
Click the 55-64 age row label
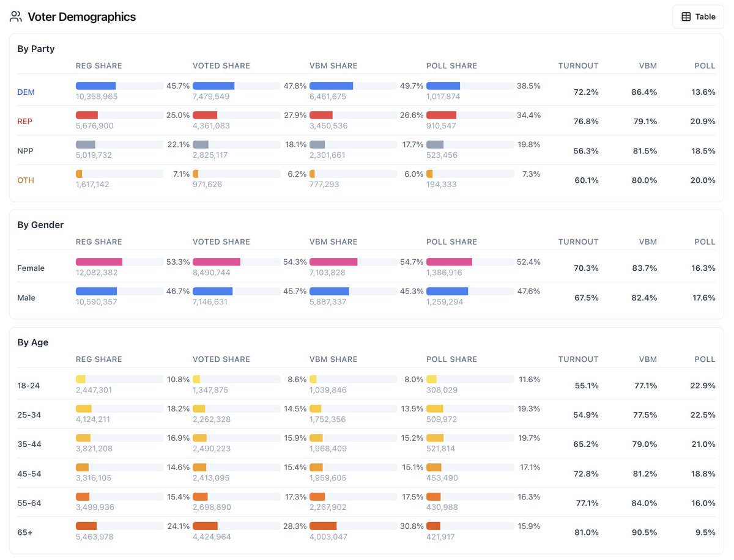[x=29, y=503]
